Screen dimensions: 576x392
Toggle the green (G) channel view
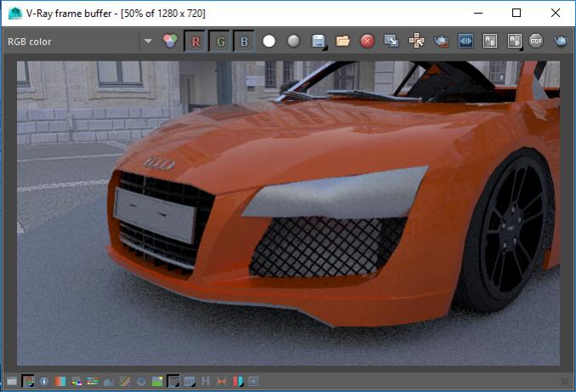[220, 41]
